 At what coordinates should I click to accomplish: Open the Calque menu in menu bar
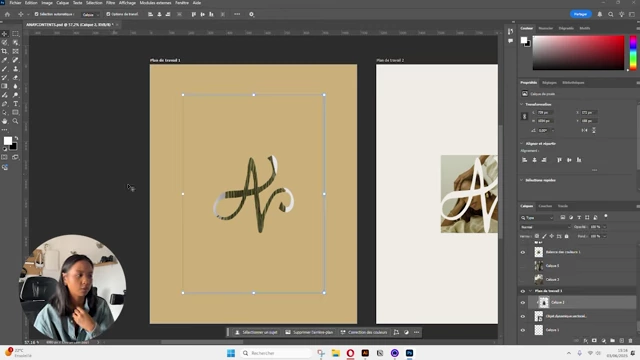coord(62,3)
